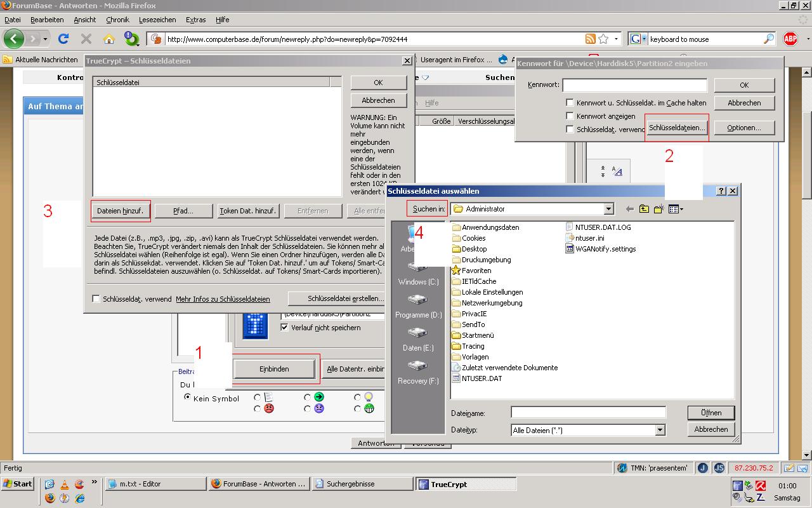This screenshot has height=508, width=812.
Task: Select the angry red smiley post icon
Action: tap(269, 408)
